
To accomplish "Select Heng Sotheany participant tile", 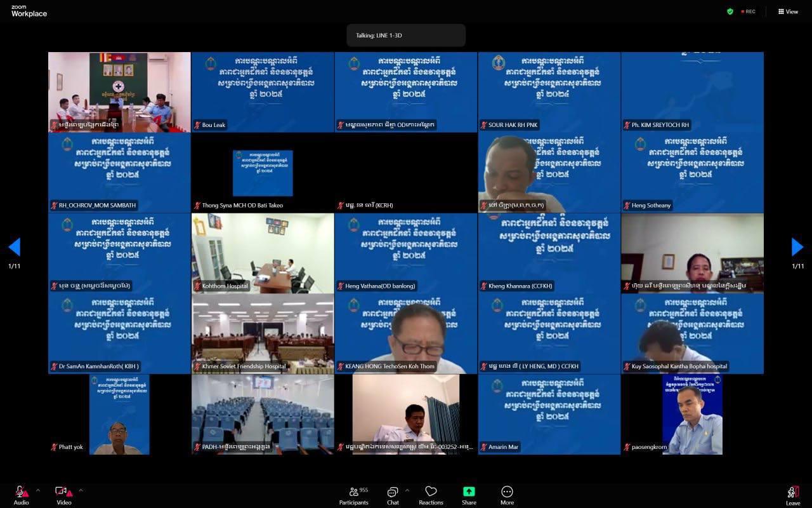I will point(693,173).
